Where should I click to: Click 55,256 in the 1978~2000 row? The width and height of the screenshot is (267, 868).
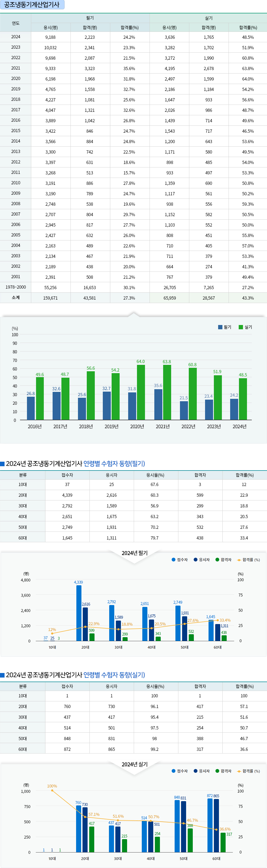pos(50,288)
